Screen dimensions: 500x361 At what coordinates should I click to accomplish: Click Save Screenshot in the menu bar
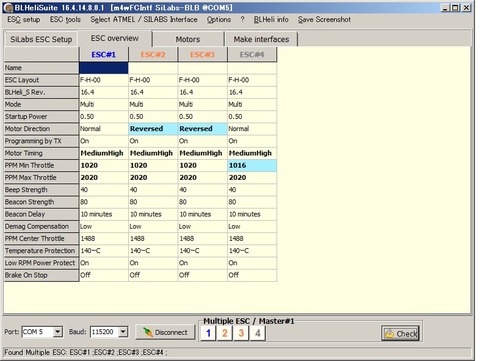point(324,20)
